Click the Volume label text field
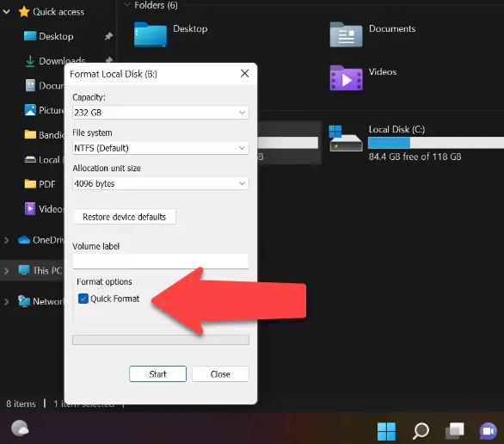The height and width of the screenshot is (444, 504). click(x=160, y=261)
